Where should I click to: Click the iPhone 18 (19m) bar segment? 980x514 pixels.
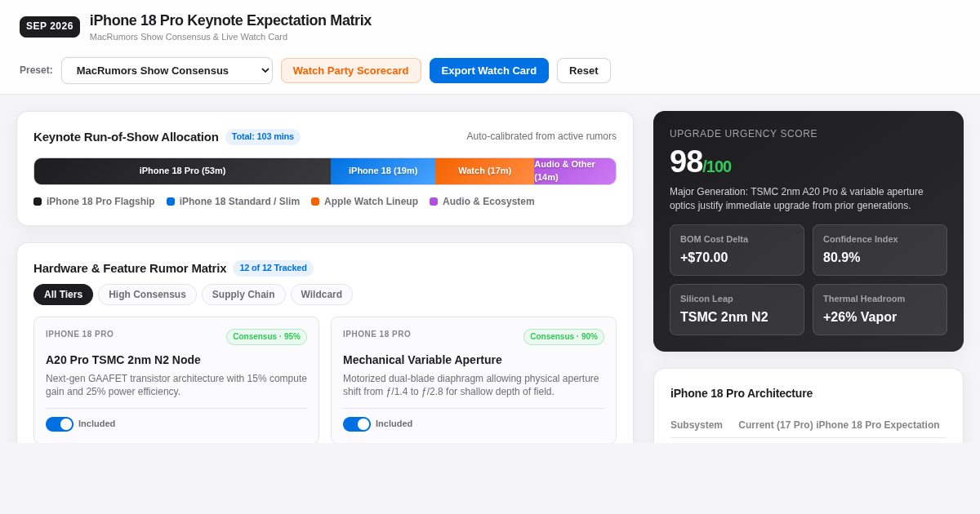383,171
